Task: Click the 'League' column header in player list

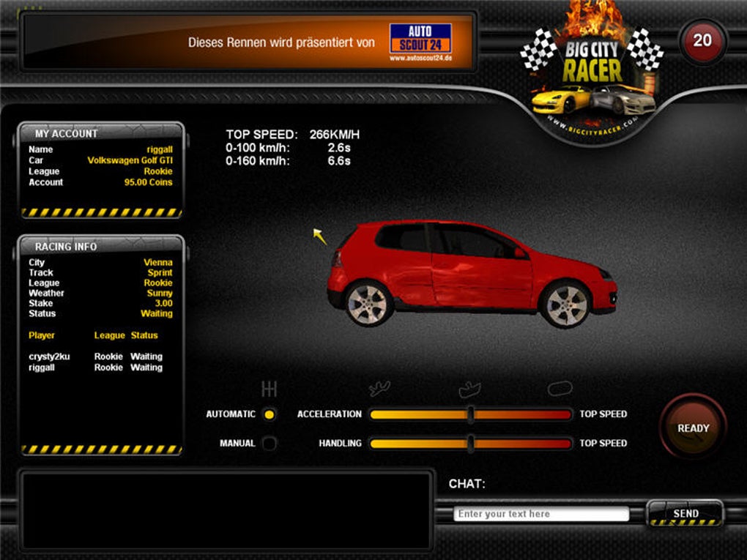Action: pyautogui.click(x=110, y=336)
